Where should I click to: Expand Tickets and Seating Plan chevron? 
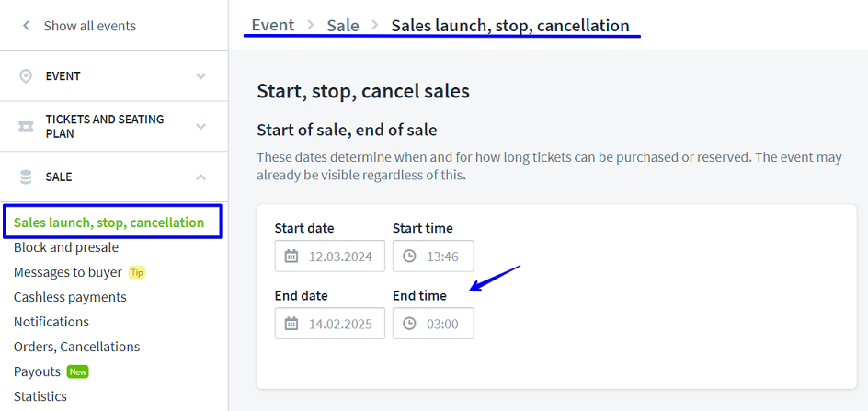[x=200, y=127]
